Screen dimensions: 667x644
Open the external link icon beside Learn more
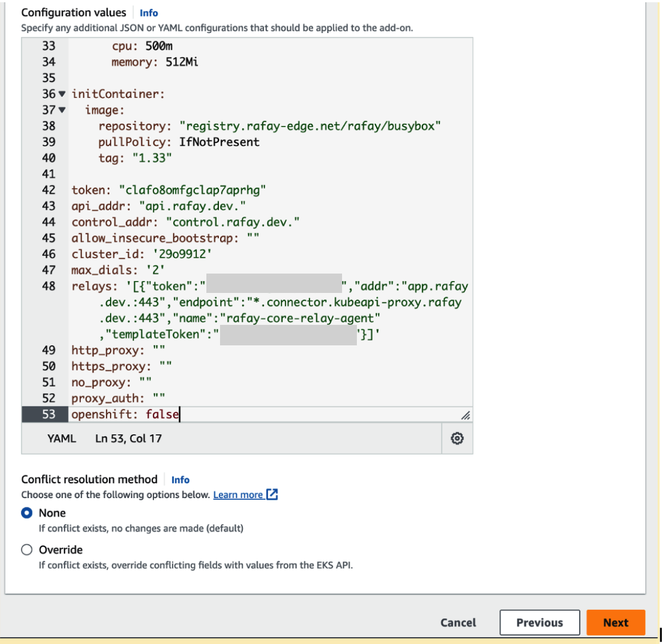[272, 494]
